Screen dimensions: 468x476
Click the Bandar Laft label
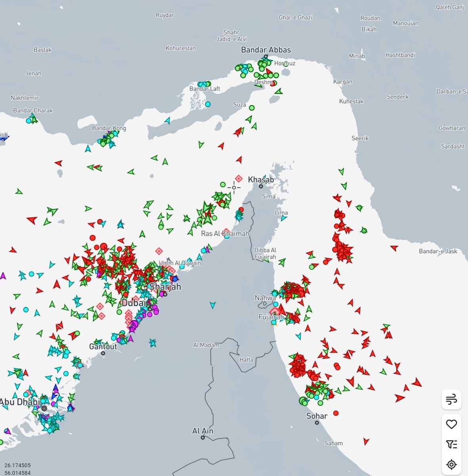(204, 88)
